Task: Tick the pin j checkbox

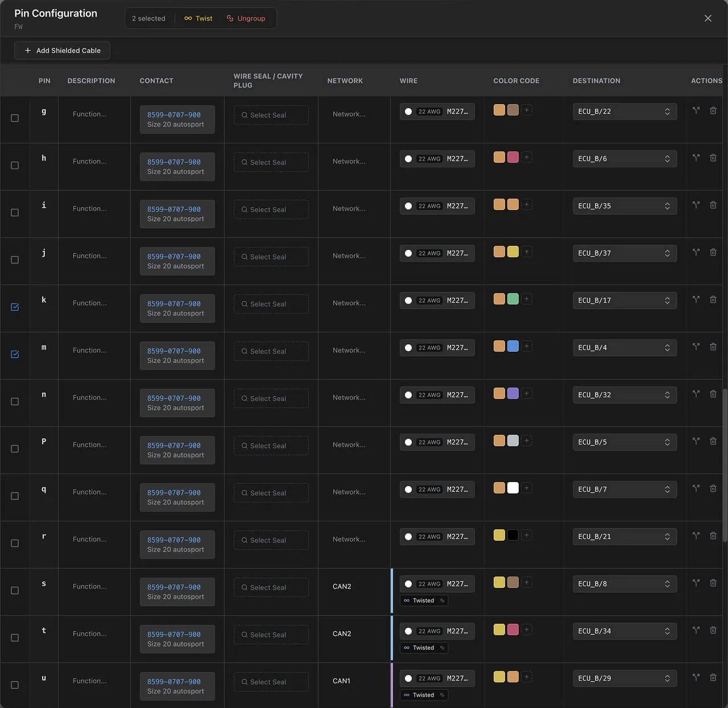Action: (x=15, y=260)
